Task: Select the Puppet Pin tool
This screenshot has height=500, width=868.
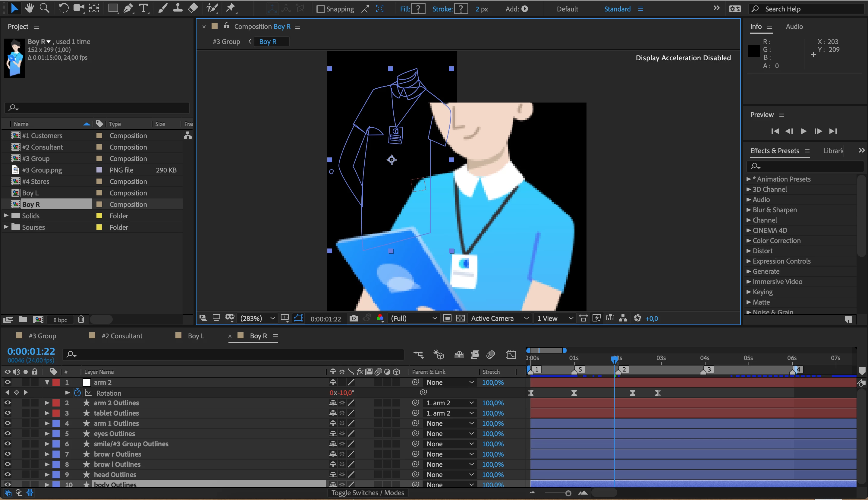Action: (x=230, y=8)
